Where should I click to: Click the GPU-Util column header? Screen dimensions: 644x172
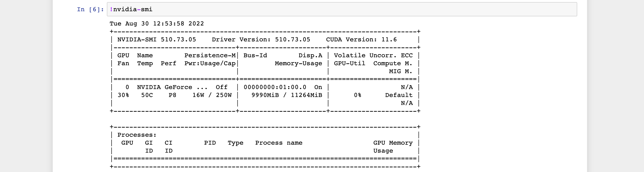[x=349, y=64]
